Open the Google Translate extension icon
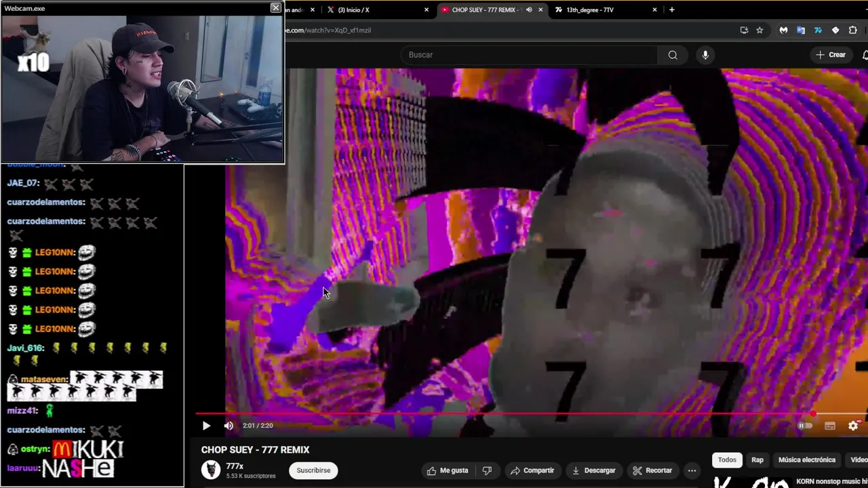This screenshot has height=488, width=868. (801, 30)
